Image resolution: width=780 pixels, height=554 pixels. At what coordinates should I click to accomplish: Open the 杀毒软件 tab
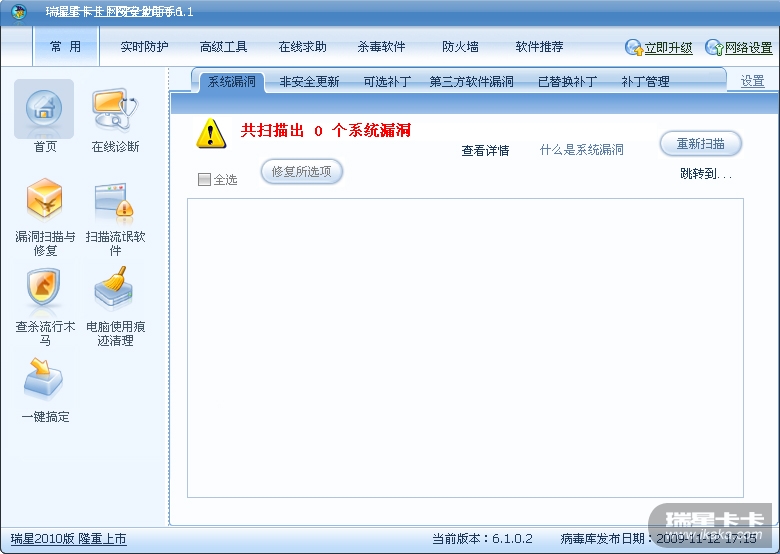(381, 47)
